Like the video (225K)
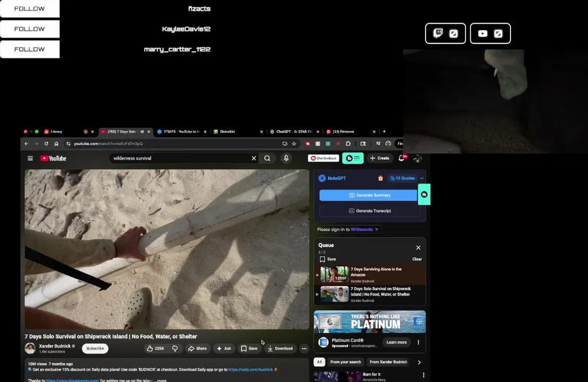 [155, 348]
